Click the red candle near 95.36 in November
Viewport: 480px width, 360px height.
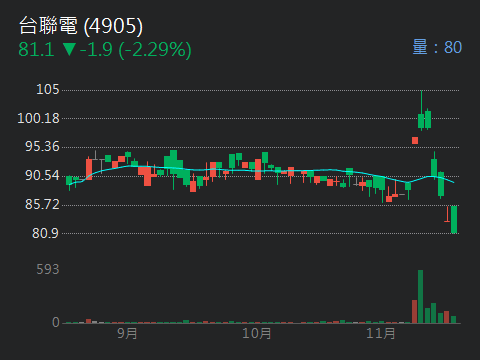point(415,140)
